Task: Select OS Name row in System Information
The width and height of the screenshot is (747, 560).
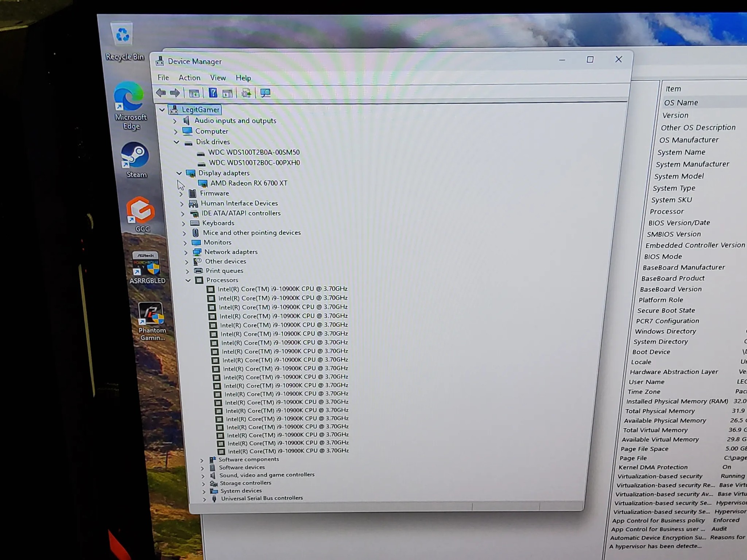Action: [x=704, y=102]
